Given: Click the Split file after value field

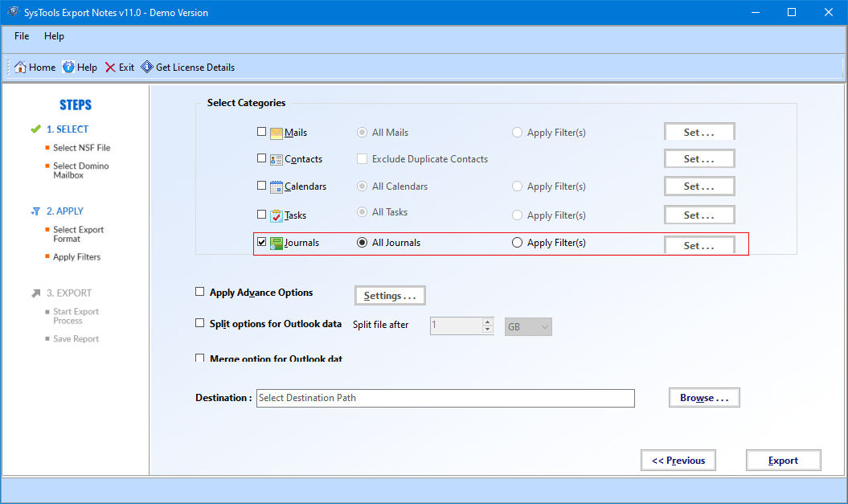Looking at the screenshot, I should pos(457,326).
